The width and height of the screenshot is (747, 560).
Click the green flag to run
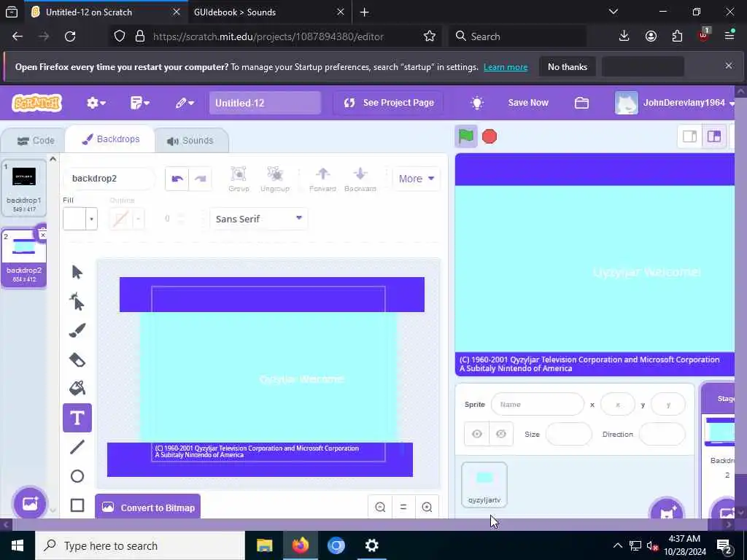466,136
